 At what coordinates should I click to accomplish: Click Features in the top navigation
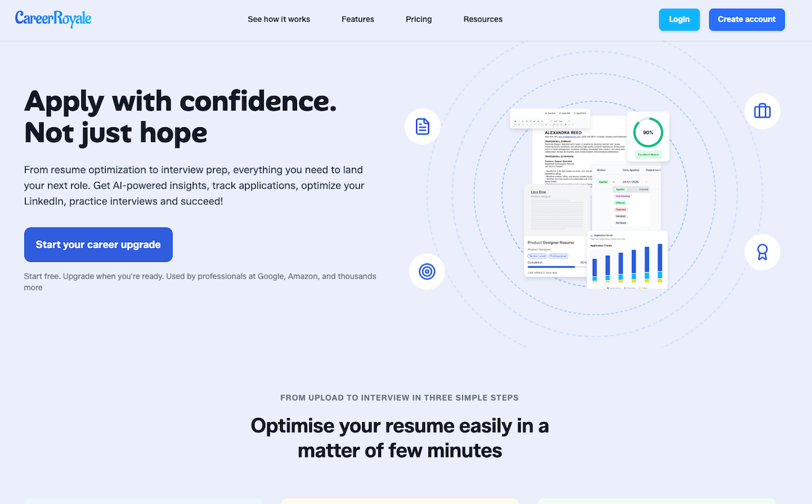coord(357,19)
